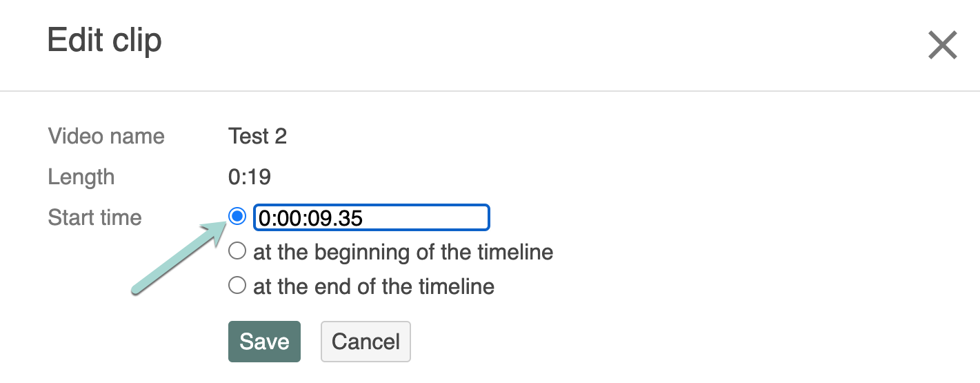Cancel editing the clip

point(366,342)
